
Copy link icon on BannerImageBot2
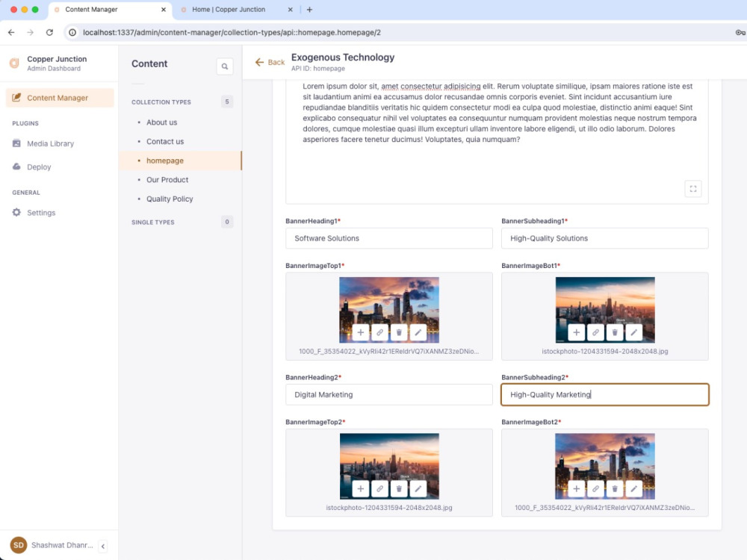595,488
